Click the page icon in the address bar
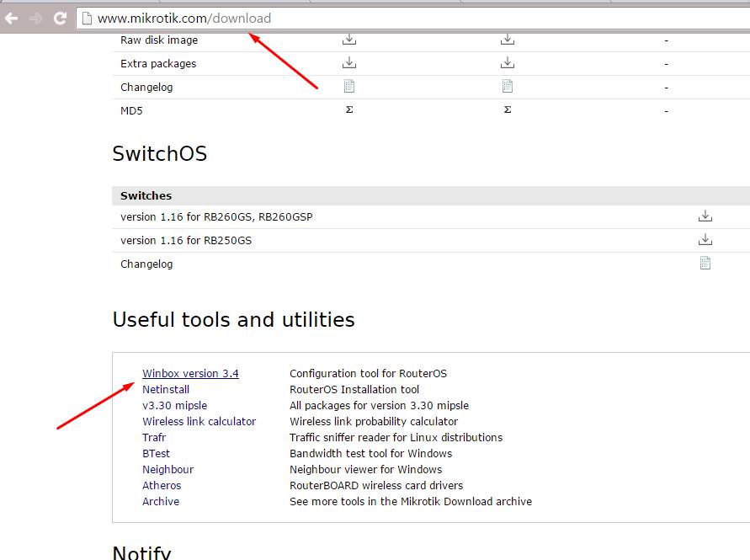The width and height of the screenshot is (750, 560). 87,19
